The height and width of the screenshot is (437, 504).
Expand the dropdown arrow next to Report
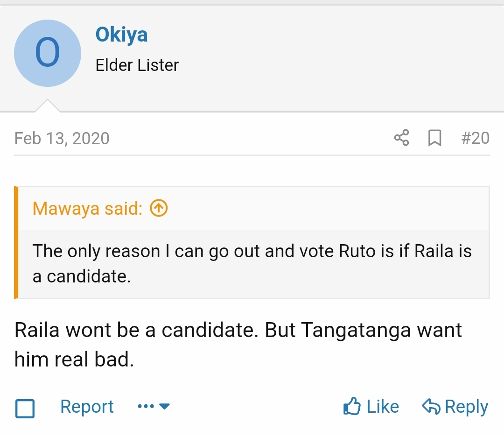[x=164, y=407]
